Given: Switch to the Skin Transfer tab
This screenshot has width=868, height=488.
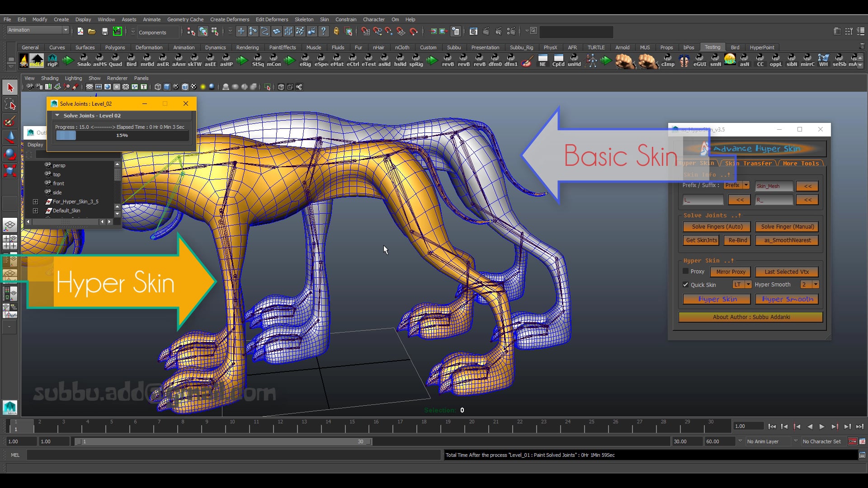Looking at the screenshot, I should tap(749, 164).
